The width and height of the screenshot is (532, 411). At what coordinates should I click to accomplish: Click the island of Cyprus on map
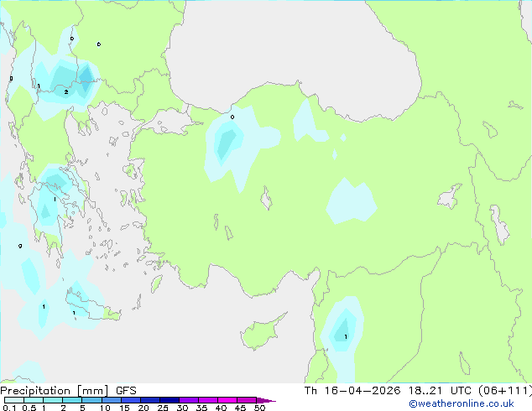tap(261, 332)
